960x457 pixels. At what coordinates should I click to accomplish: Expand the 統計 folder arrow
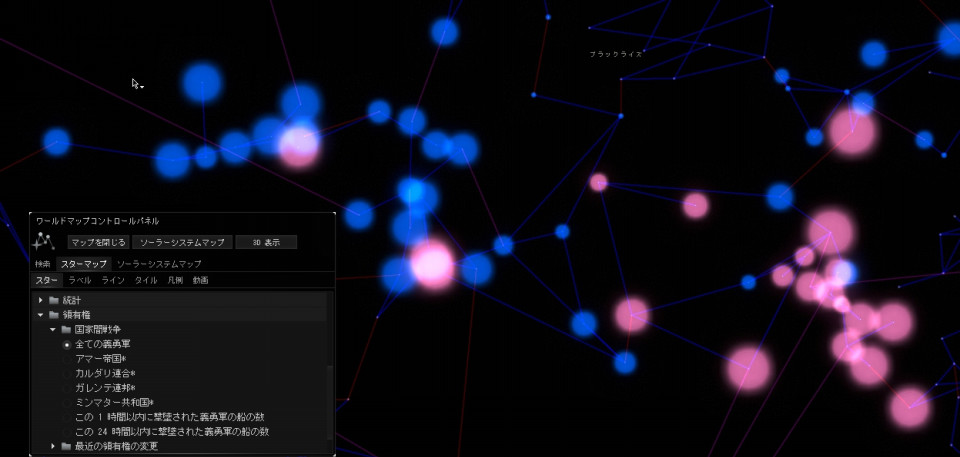click(x=41, y=300)
